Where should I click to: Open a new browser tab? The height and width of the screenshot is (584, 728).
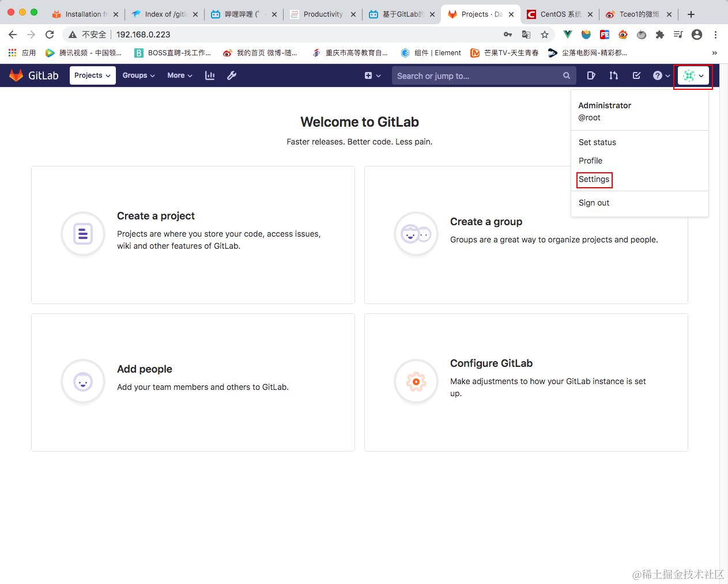(x=691, y=14)
